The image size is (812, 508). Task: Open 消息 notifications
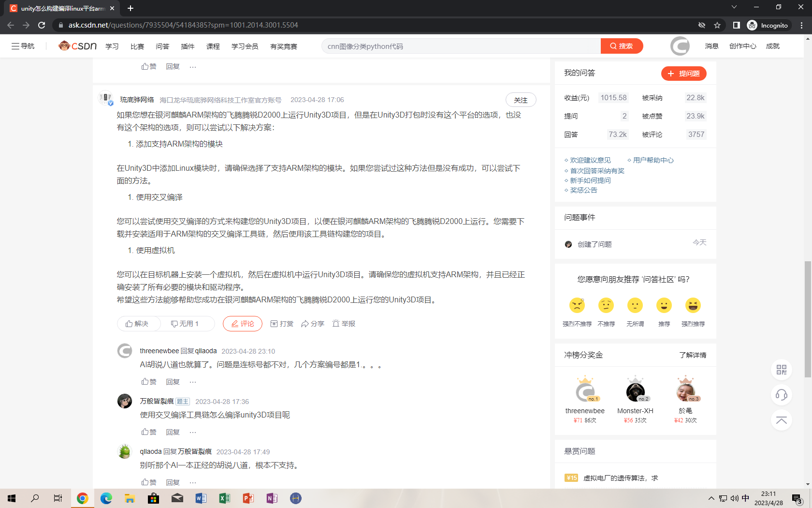[x=711, y=46]
